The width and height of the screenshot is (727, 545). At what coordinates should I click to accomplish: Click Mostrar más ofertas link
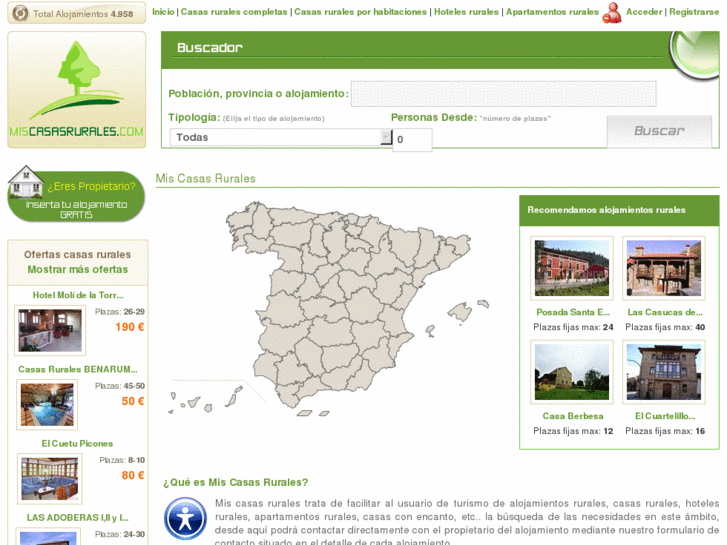pos(77,269)
